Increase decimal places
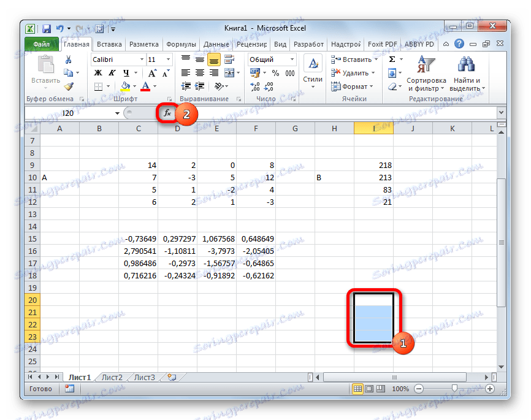531x420 pixels. (255, 86)
